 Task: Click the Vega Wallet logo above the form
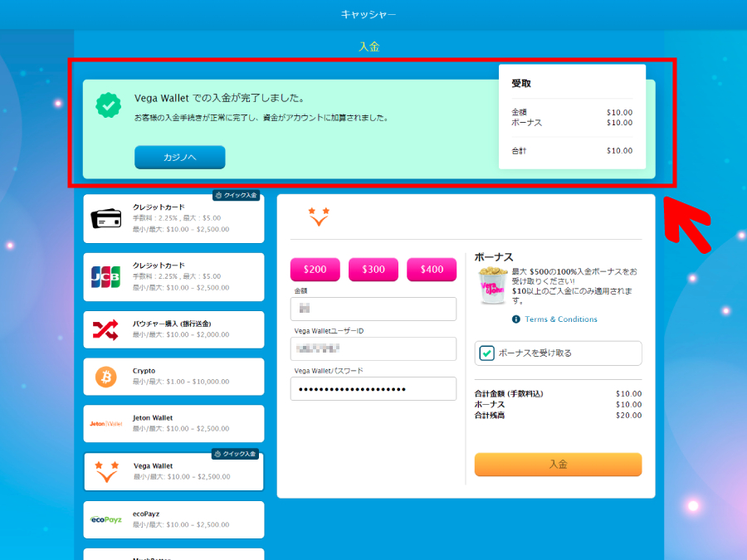pyautogui.click(x=319, y=217)
